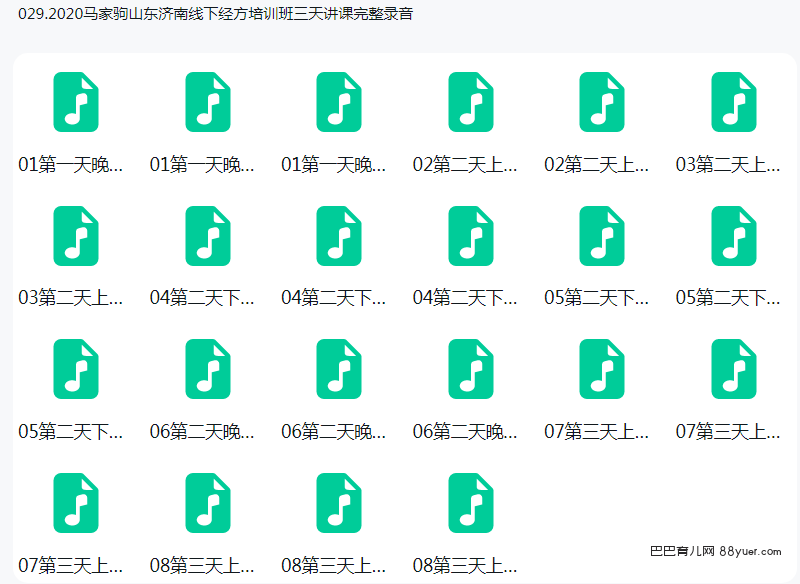
Task: Select the first 05第二天下 audio file icon
Action: tap(602, 236)
